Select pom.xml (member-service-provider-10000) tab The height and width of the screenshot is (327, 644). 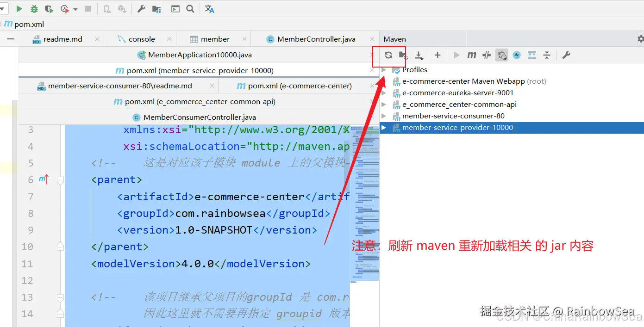(200, 70)
